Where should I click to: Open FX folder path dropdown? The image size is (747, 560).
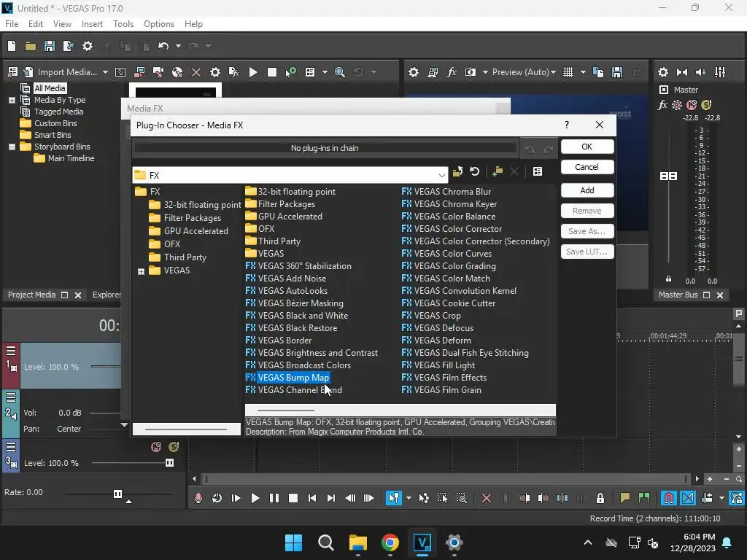coord(441,175)
